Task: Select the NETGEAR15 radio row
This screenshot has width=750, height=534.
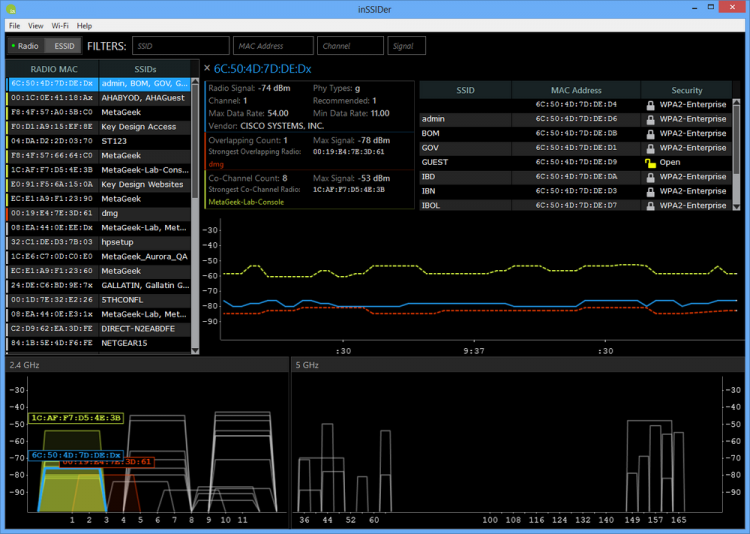Action: point(98,344)
